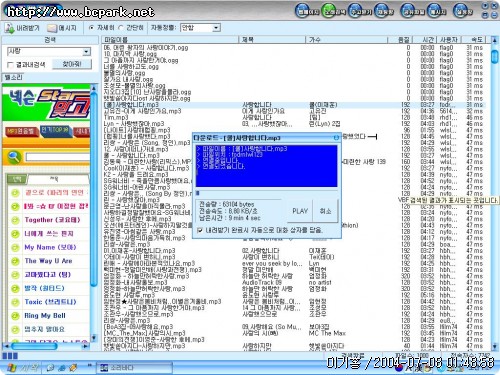Click green play icon beside Ring My Bell
The width and height of the screenshot is (500, 375).
pos(15,316)
